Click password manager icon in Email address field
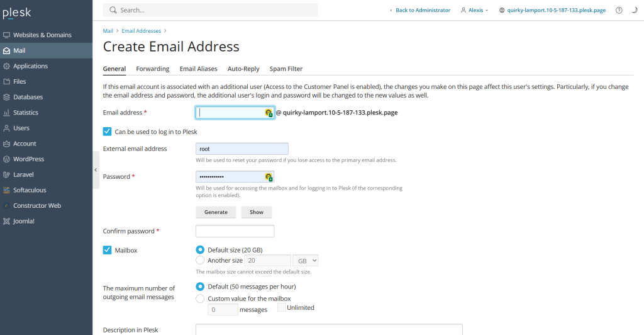 (x=269, y=113)
